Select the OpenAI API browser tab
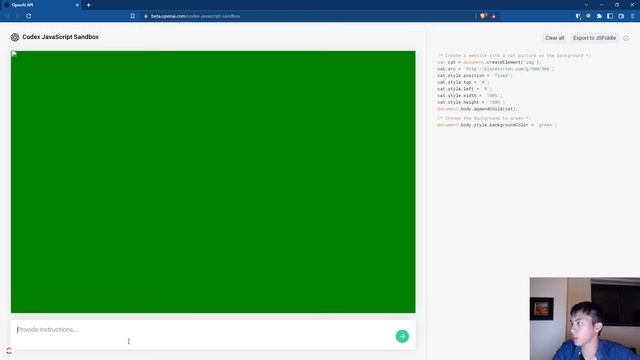Screen dimensions: 640x360 41,5
